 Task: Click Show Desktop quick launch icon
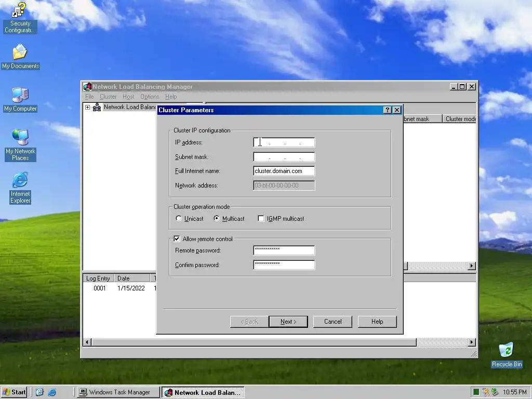39,392
